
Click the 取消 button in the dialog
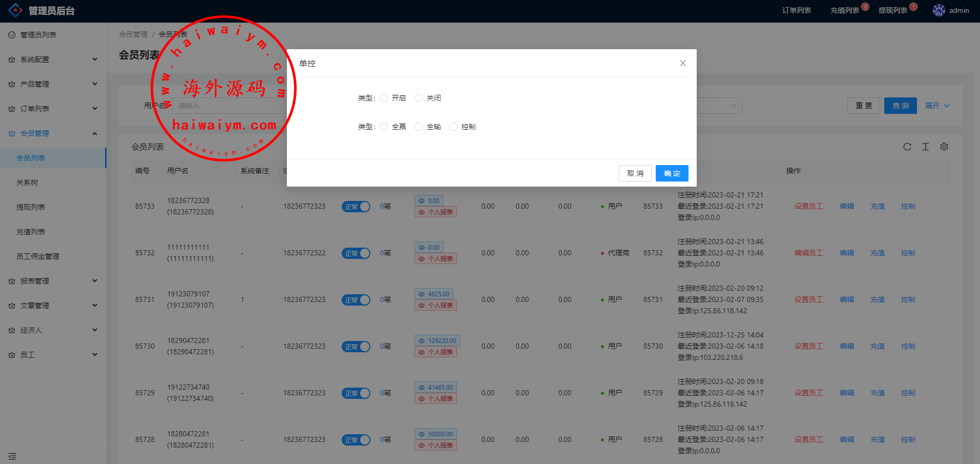pyautogui.click(x=635, y=173)
